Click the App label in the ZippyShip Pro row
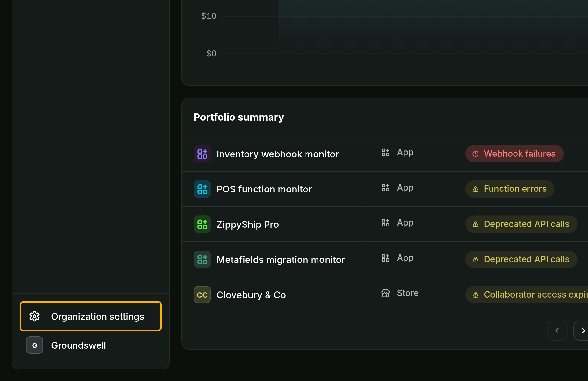 (405, 223)
